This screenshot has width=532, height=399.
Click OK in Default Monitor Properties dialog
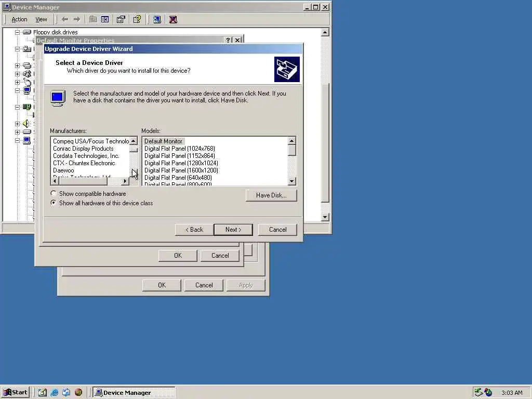coord(178,256)
